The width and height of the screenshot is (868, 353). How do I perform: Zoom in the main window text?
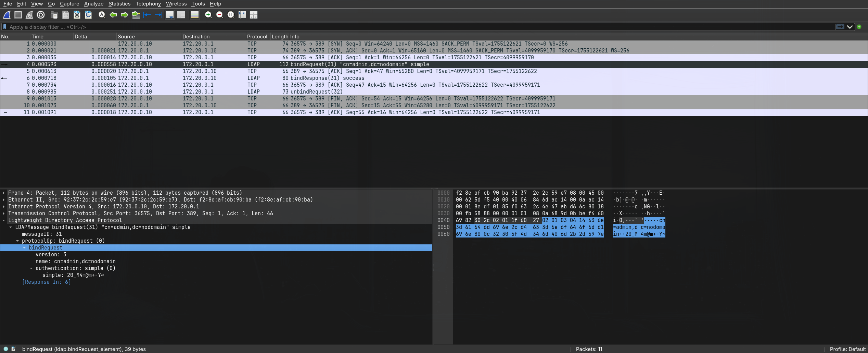tap(208, 15)
